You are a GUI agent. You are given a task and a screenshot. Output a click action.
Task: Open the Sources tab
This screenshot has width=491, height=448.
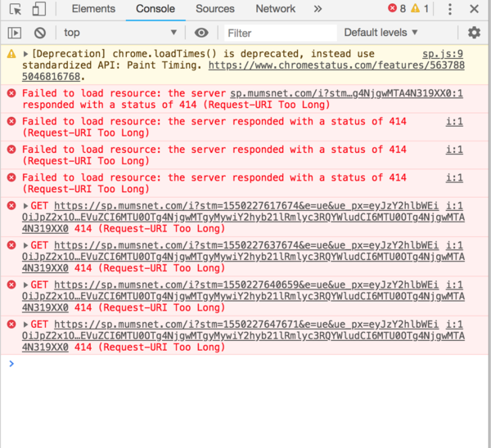pyautogui.click(x=214, y=9)
